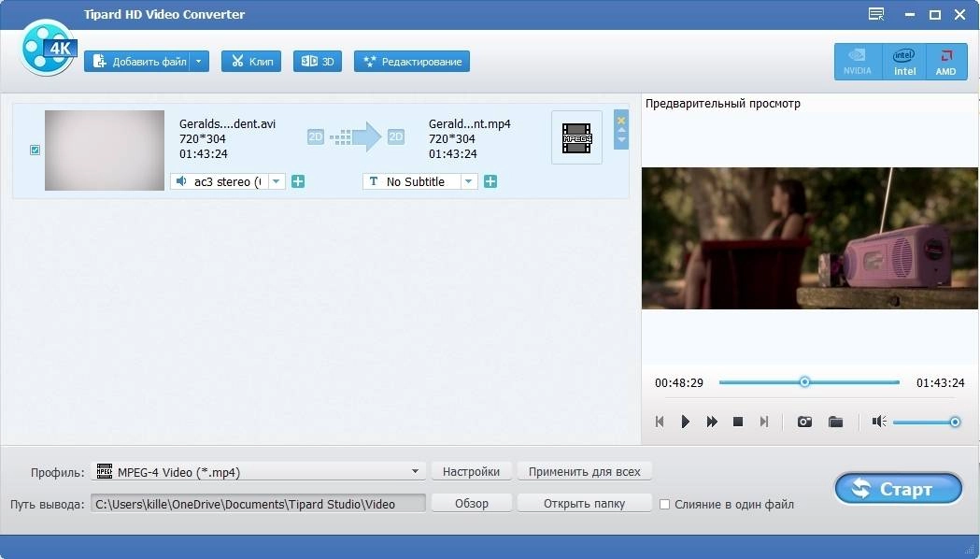The height and width of the screenshot is (559, 980).
Task: Jump to the previous frame or clip
Action: tap(660, 422)
